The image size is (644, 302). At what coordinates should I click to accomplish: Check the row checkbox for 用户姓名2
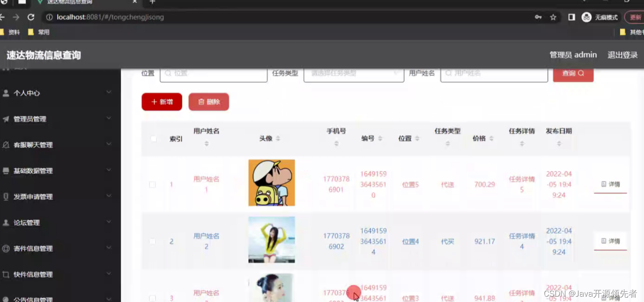pos(152,242)
